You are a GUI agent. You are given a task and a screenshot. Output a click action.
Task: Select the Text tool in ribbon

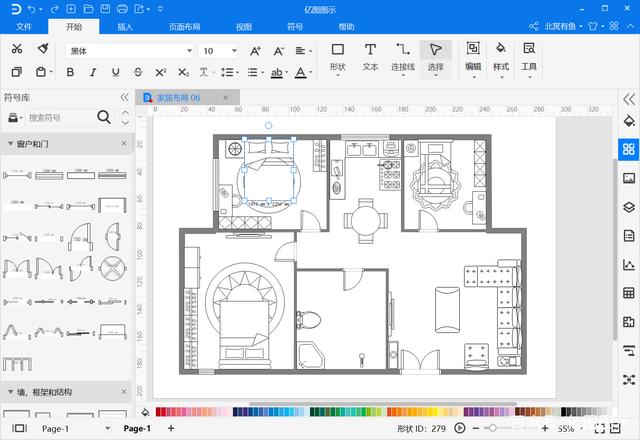coord(370,56)
